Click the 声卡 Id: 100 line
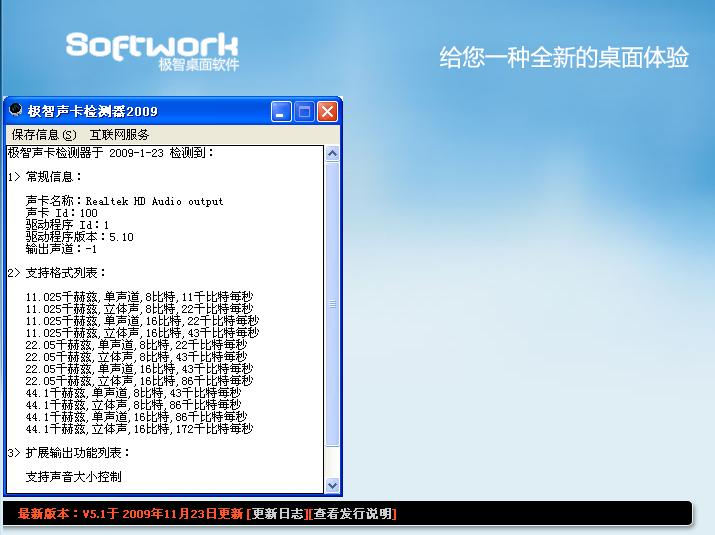Viewport: 715px width, 535px height. coord(62,213)
